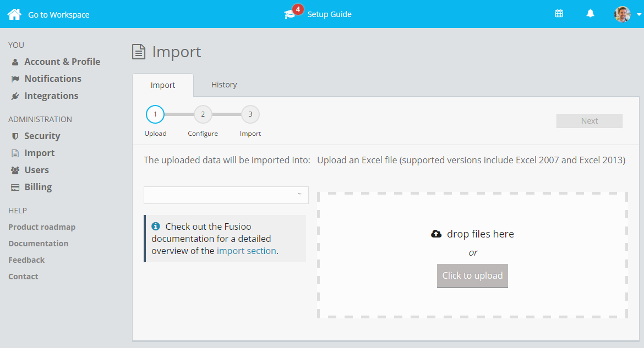
Task: Open the calendar icon in header
Action: 559,14
